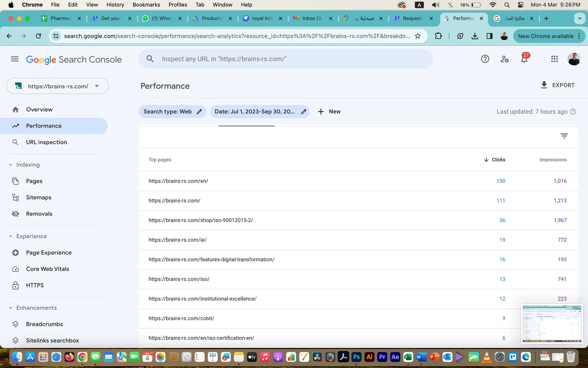Image resolution: width=588 pixels, height=368 pixels.
Task: Bookmark page with the star icon
Action: pos(417,36)
